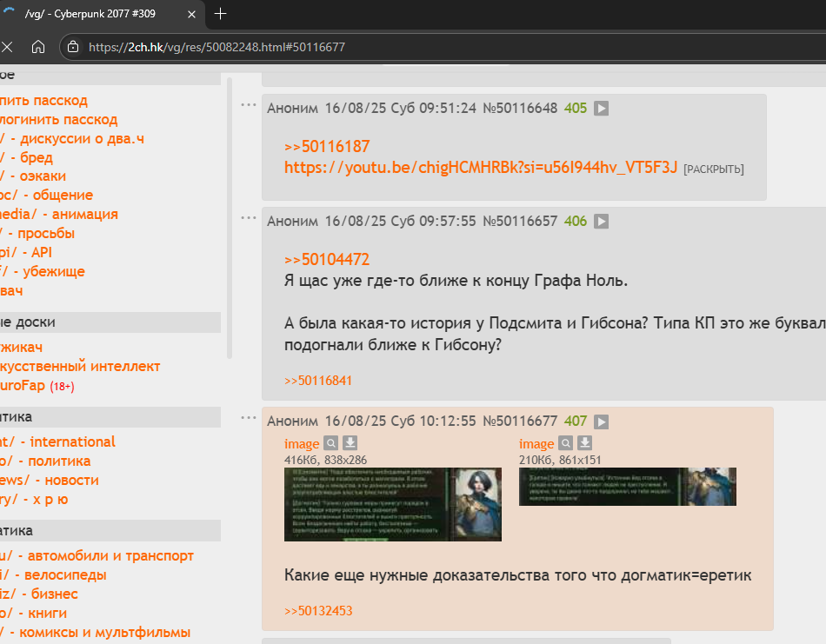Click magnifier icon for the 416Кб image
The image size is (826, 644).
331,444
